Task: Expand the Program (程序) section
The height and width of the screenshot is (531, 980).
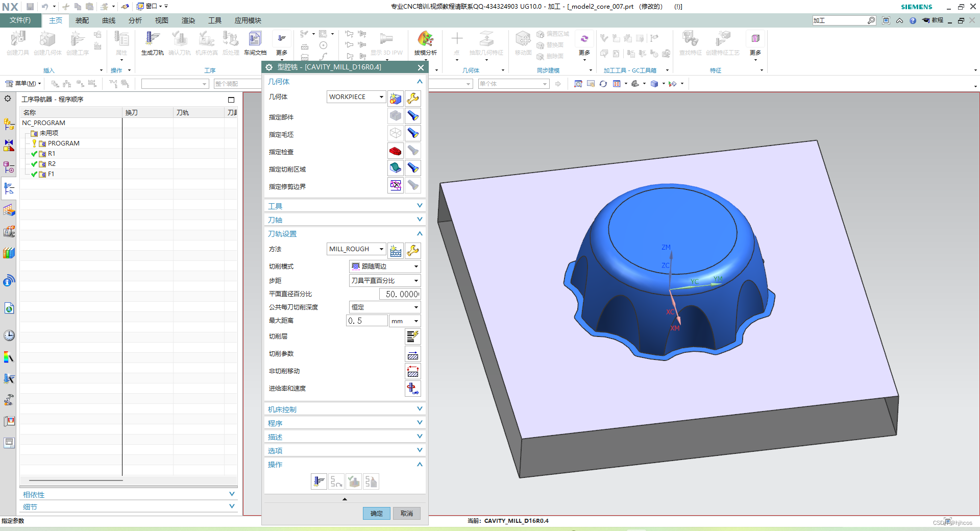Action: (x=345, y=423)
